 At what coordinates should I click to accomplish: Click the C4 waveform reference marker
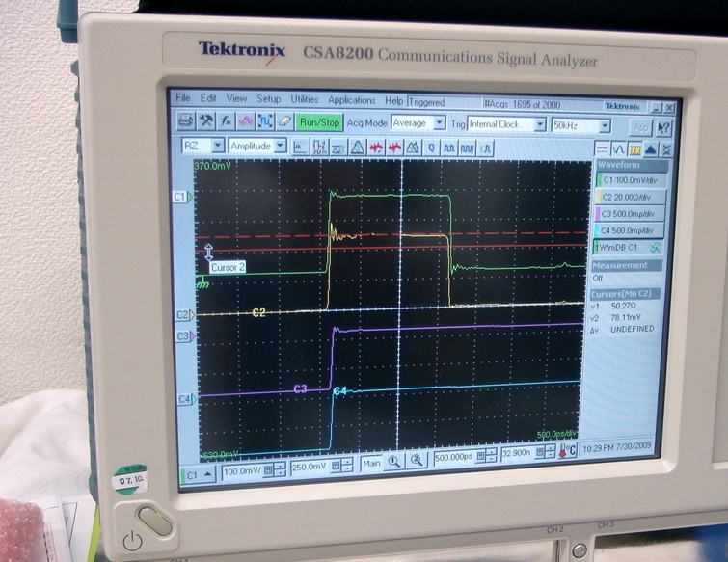188,399
